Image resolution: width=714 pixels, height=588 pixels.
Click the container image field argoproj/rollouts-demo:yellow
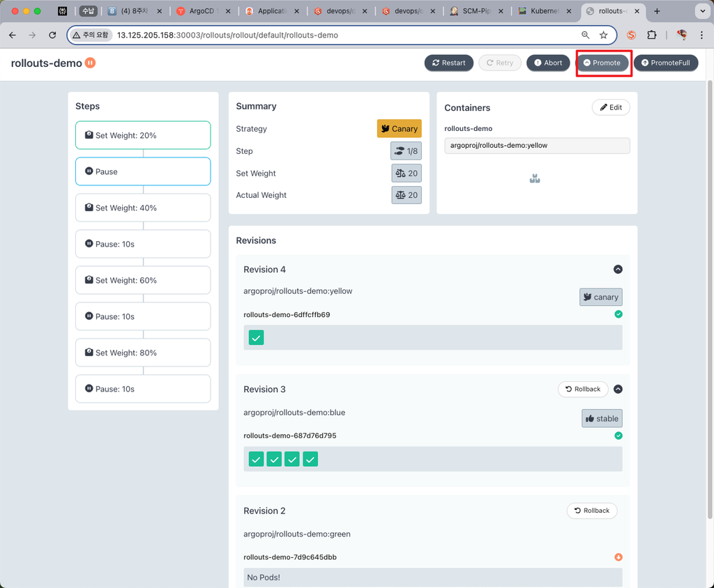[x=537, y=146]
